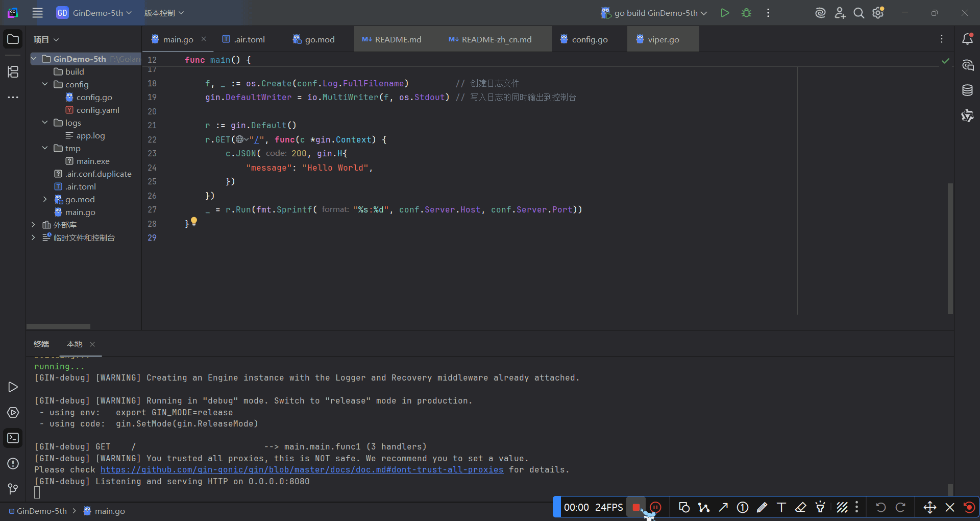Open config.yaml in the project tree

pos(97,110)
